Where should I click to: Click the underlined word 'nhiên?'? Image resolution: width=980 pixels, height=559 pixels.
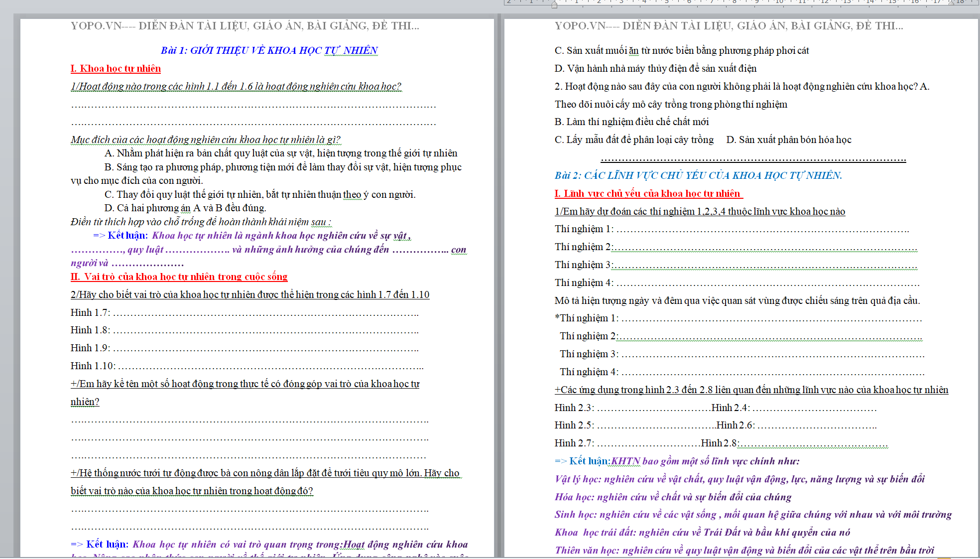pyautogui.click(x=85, y=402)
